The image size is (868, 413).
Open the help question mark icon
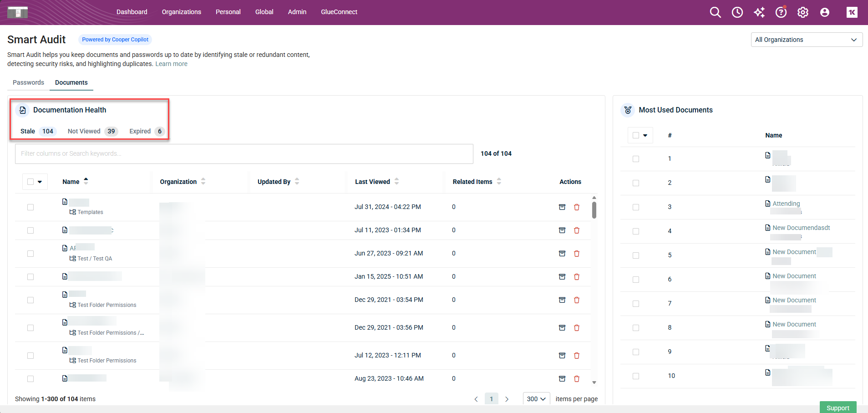click(x=781, y=12)
